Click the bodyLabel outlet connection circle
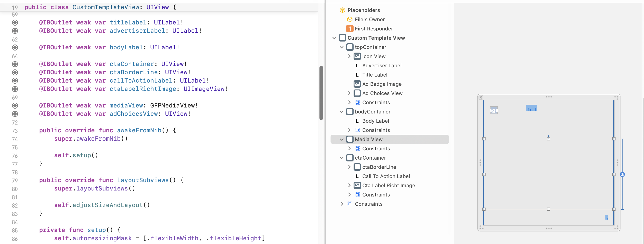The width and height of the screenshot is (644, 244). point(15,48)
